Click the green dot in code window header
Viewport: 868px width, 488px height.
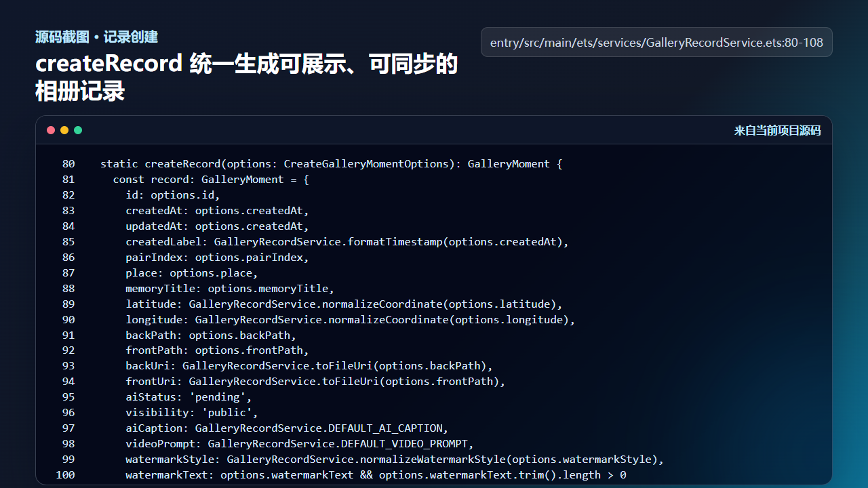(78, 130)
